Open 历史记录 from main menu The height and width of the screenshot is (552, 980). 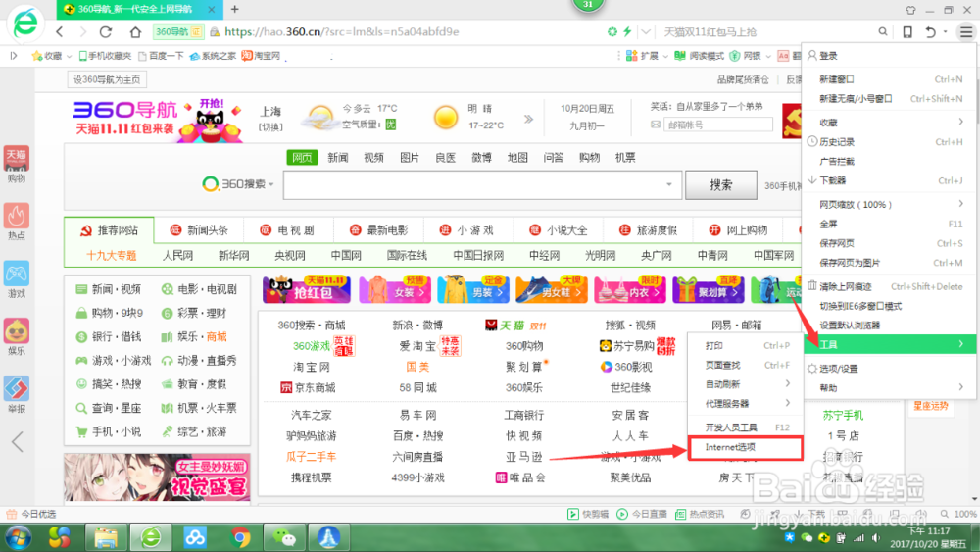889,142
